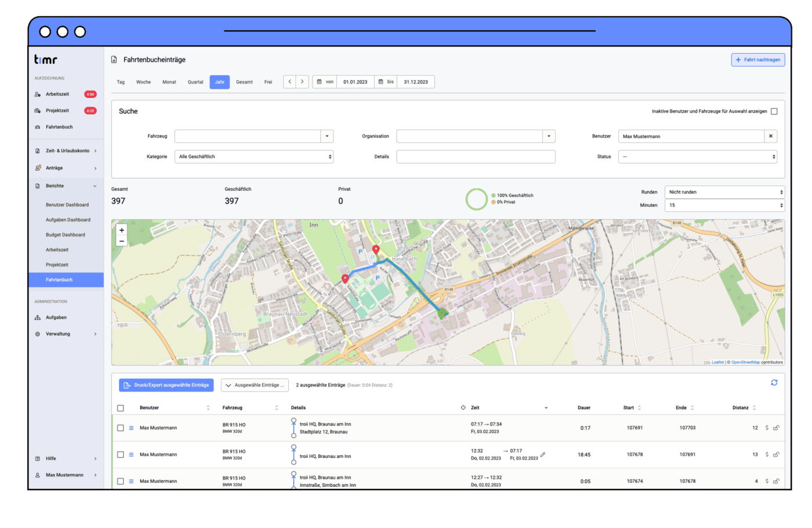The image size is (812, 528).
Task: Switch to the Woche period tab
Action: pos(143,82)
